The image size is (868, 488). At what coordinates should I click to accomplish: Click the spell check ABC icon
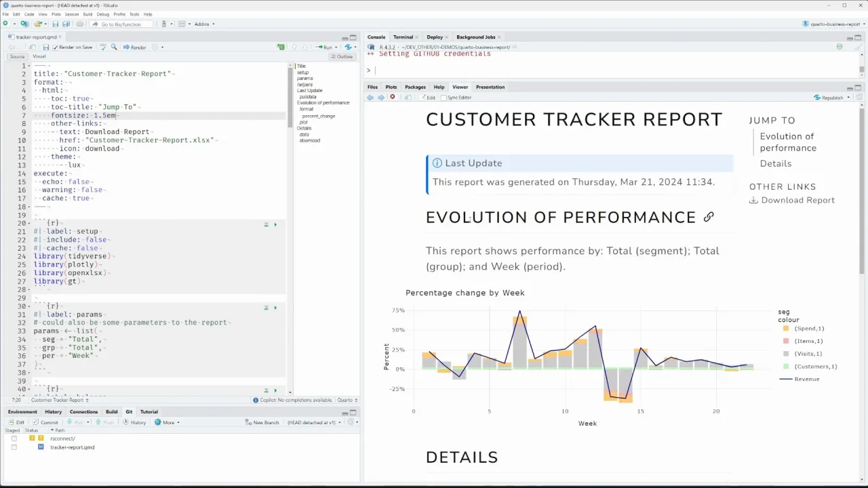102,47
